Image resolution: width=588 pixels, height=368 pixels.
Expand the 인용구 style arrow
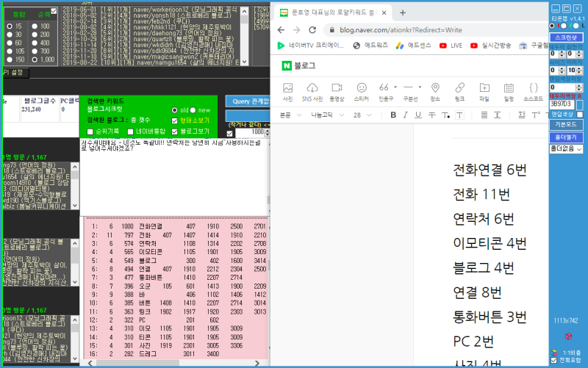tap(395, 87)
